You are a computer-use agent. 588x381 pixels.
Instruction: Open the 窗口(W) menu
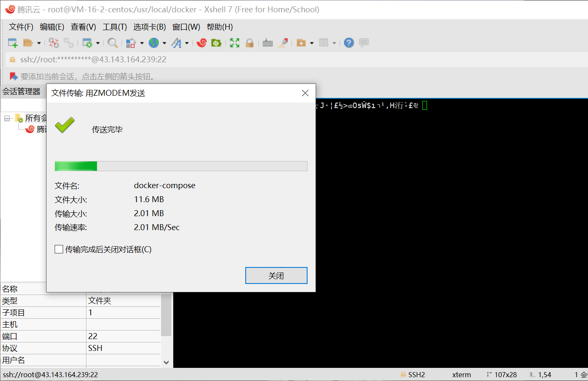click(x=186, y=27)
